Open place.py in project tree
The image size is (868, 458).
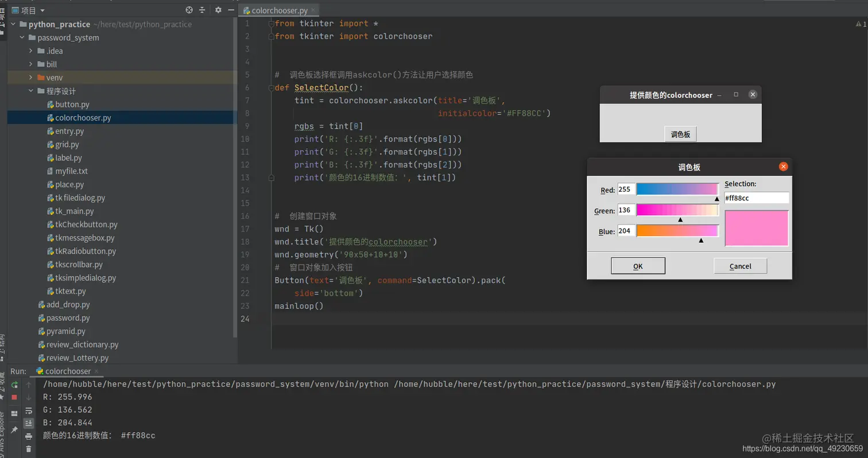(65, 184)
